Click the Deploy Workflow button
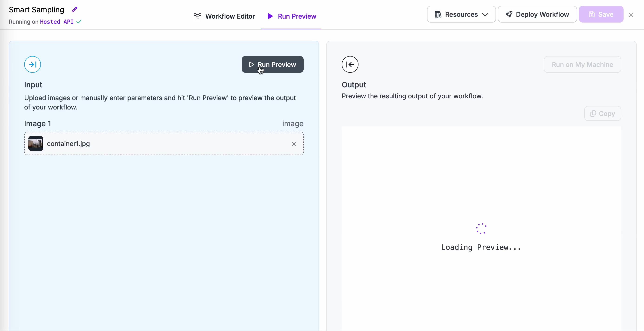The image size is (644, 331). coord(537,14)
